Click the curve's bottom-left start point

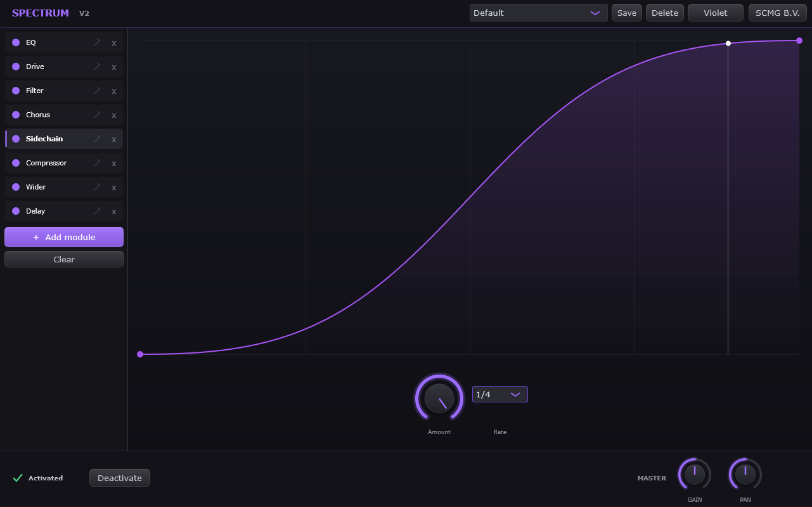(140, 354)
